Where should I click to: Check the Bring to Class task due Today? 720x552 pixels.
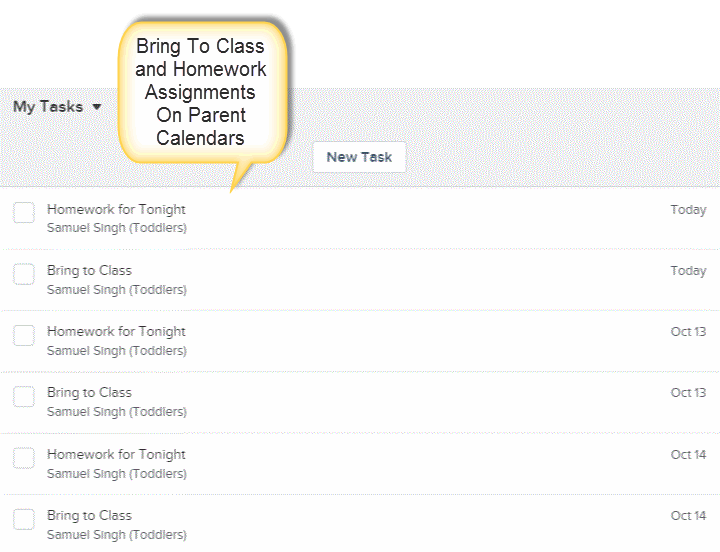pos(24,274)
